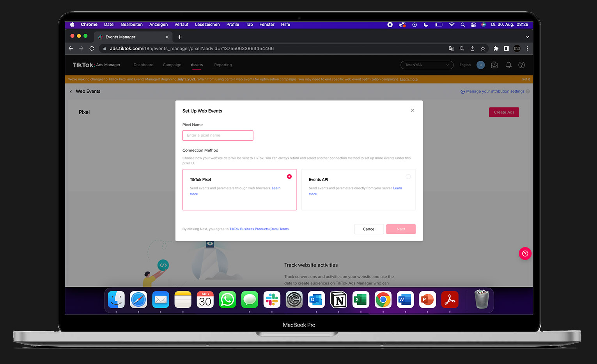Open the Notes app in dock

[183, 300]
